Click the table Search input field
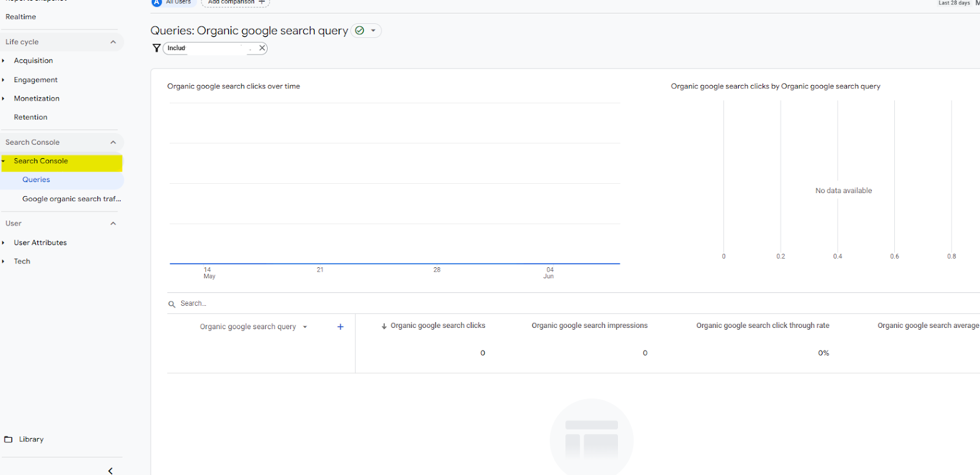Image resolution: width=980 pixels, height=475 pixels. coord(245,303)
